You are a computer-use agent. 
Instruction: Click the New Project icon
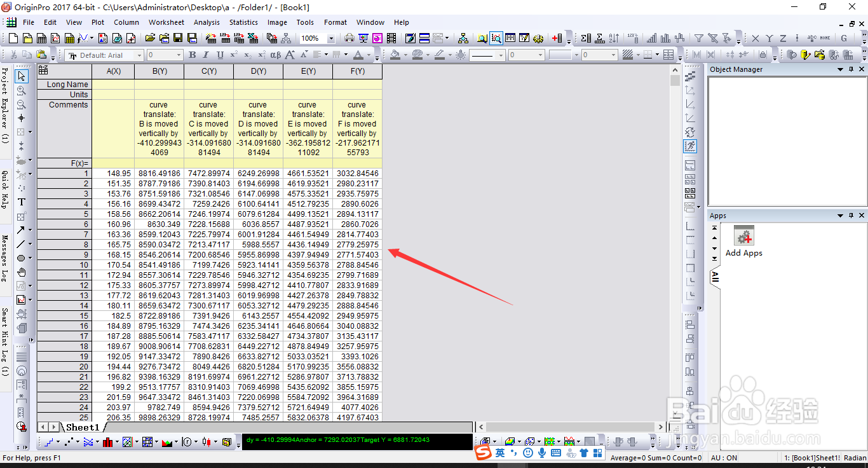tap(13, 38)
